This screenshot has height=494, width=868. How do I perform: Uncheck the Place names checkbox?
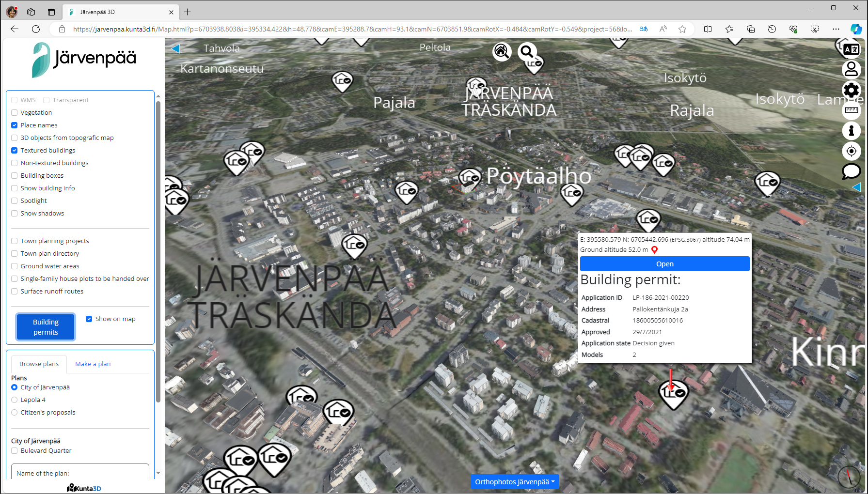pos(15,125)
